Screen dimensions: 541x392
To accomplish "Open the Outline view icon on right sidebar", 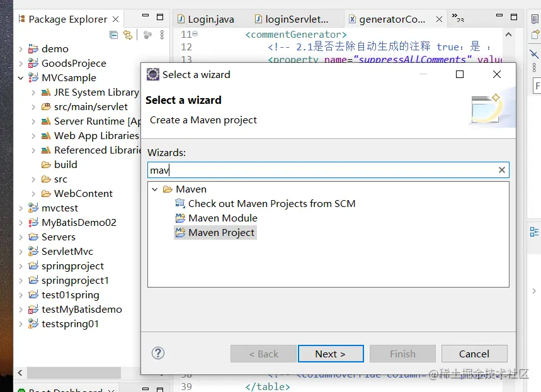I will (x=534, y=232).
